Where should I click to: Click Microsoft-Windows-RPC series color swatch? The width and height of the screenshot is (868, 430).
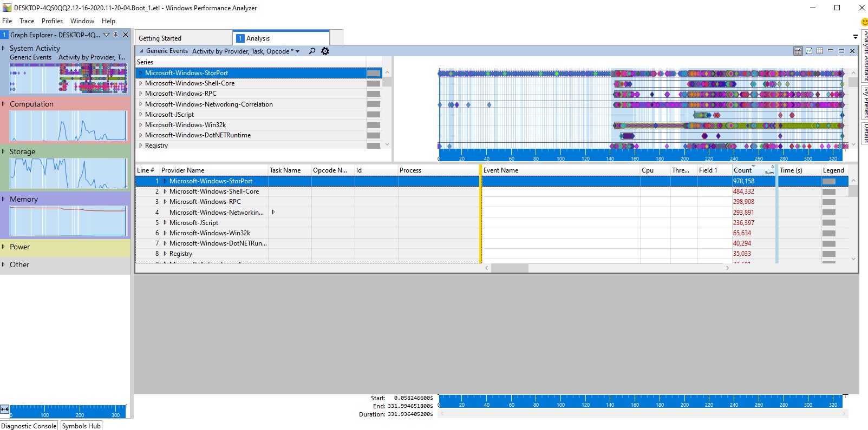click(x=374, y=94)
